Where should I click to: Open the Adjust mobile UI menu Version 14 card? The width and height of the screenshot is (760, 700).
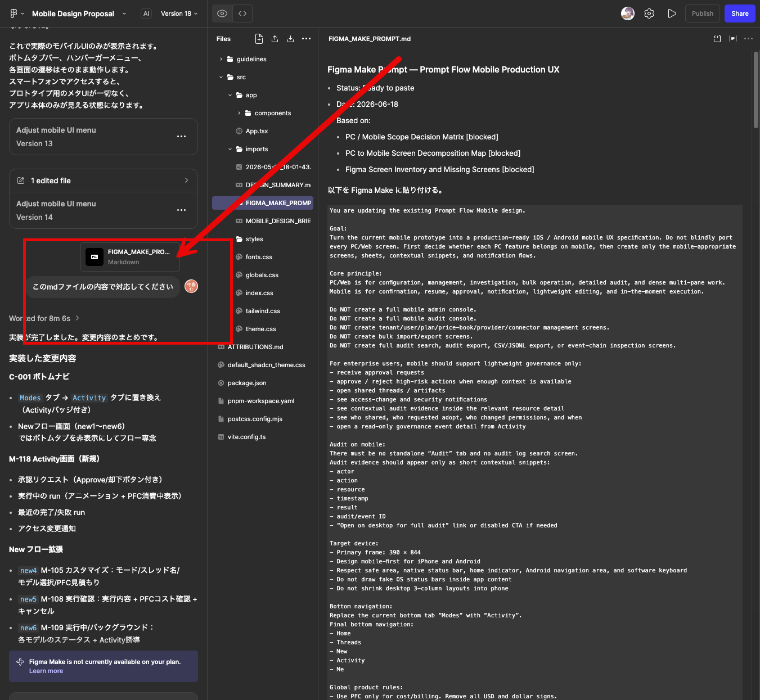pyautogui.click(x=104, y=210)
